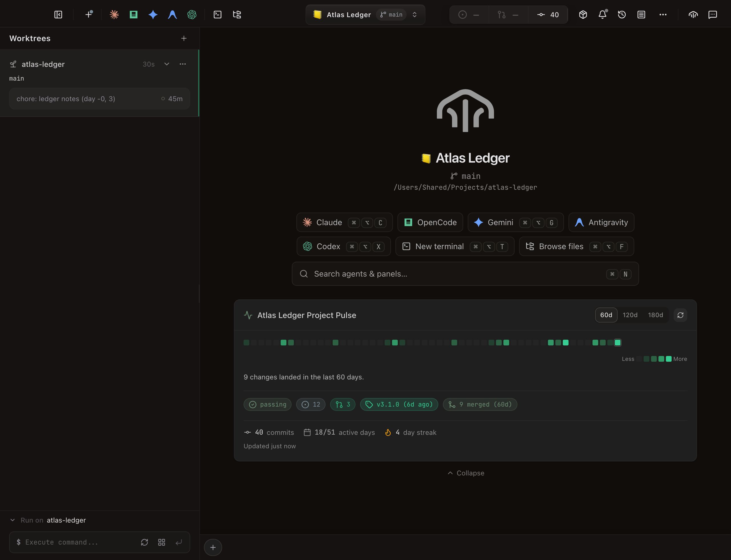Open the OpenCode agent from the toolbar icon
Viewport: 731px width, 560px height.
pyautogui.click(x=134, y=15)
